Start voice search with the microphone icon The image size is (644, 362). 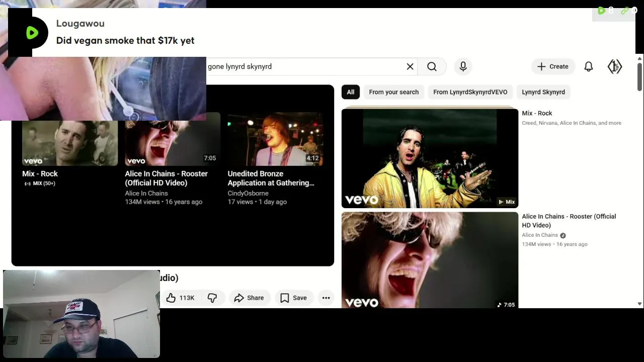coord(463,66)
